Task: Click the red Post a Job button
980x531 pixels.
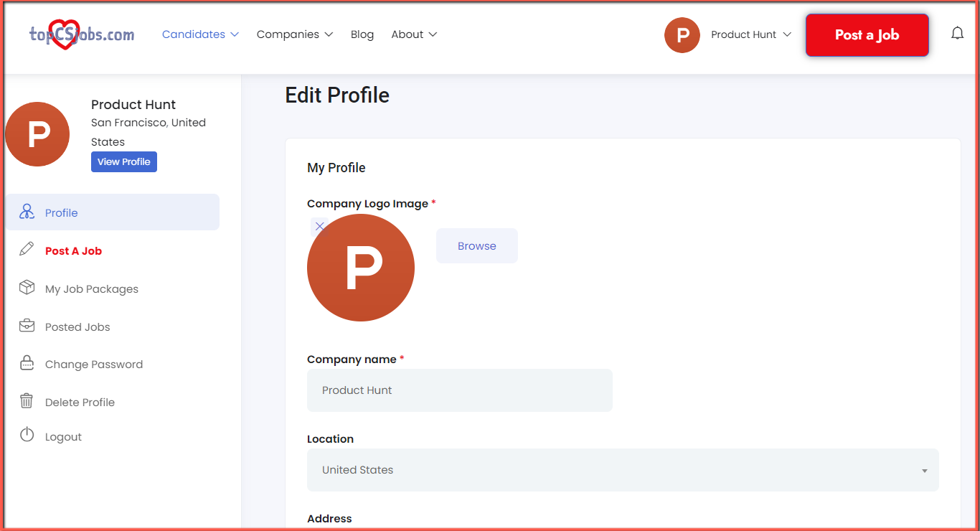Action: pos(867,34)
